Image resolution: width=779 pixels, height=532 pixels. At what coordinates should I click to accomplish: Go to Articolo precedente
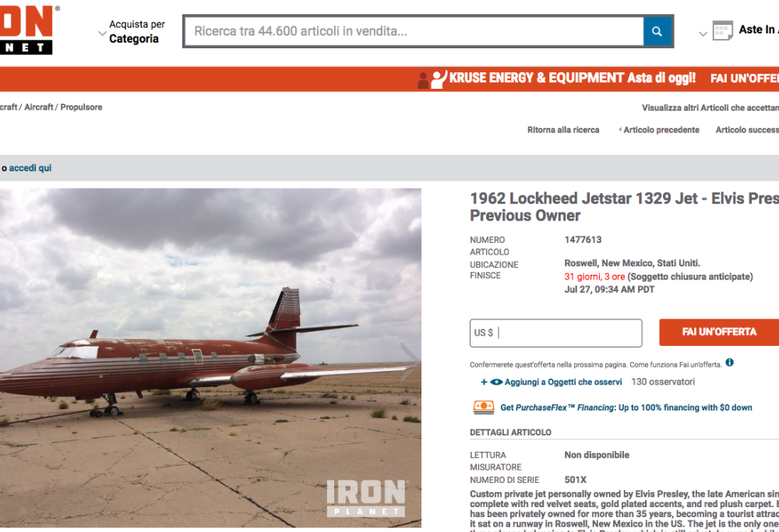pyautogui.click(x=661, y=129)
